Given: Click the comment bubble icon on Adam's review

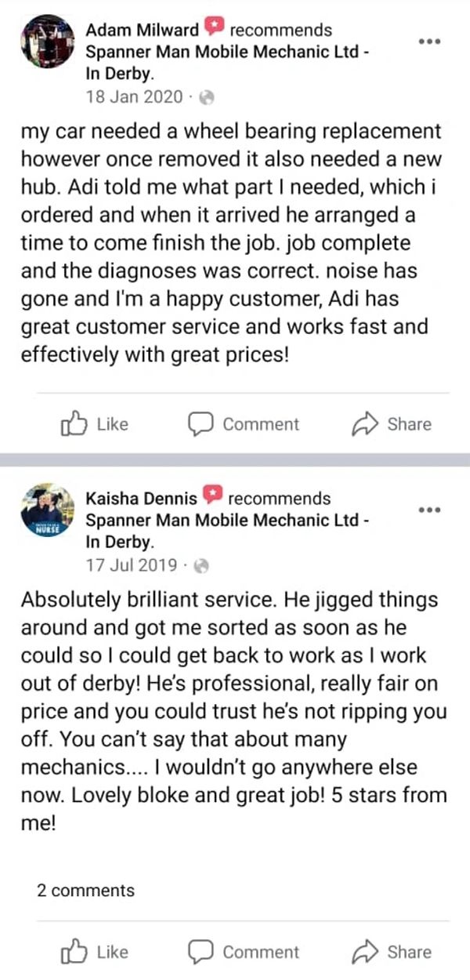Looking at the screenshot, I should [201, 424].
